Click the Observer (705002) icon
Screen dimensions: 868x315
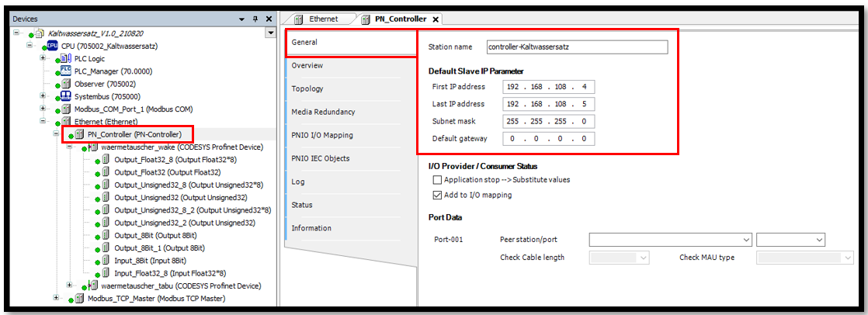point(66,84)
